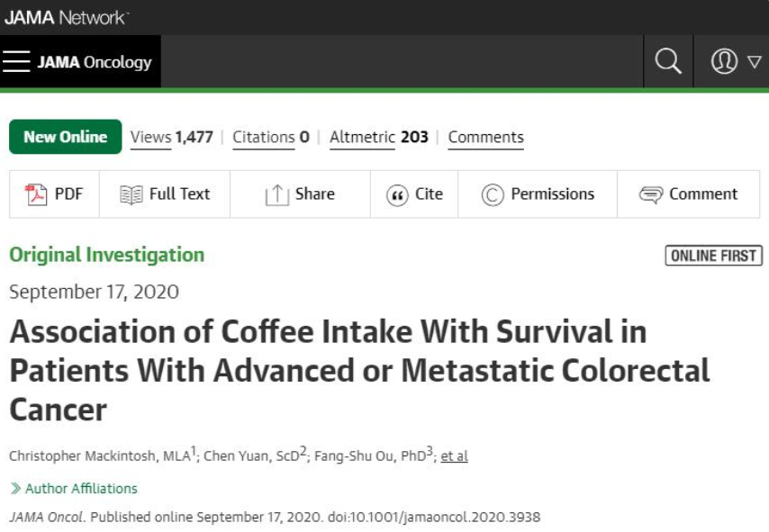The height and width of the screenshot is (532, 769).
Task: Open the hamburger navigation menu
Action: coord(16,62)
